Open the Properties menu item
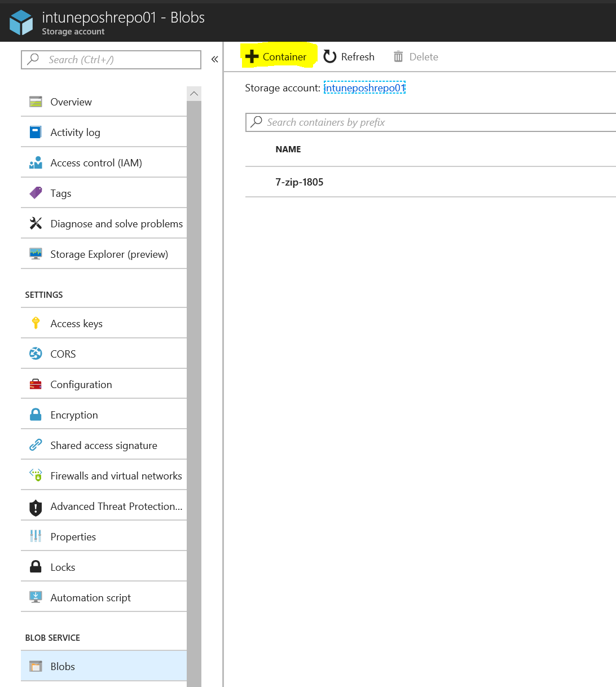616x687 pixels. click(104, 536)
